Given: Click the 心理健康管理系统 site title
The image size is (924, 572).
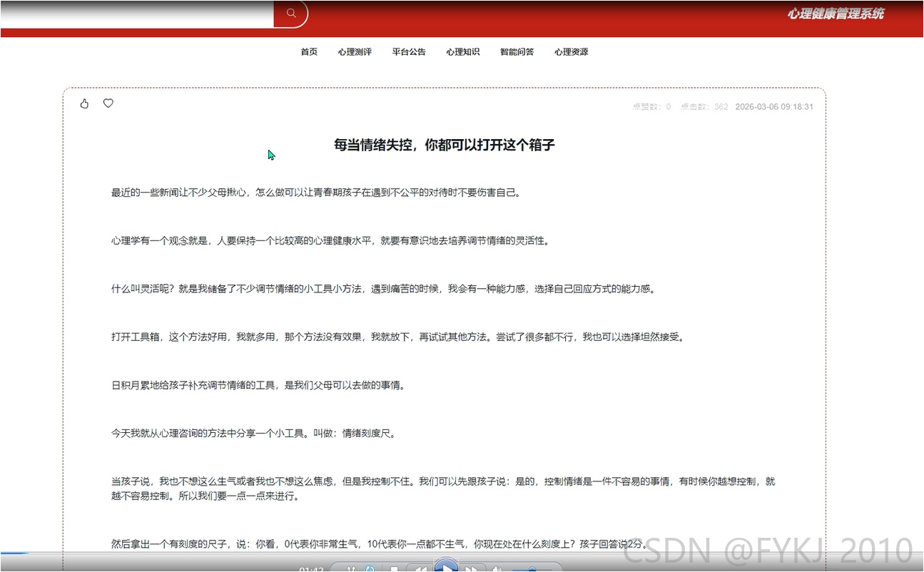Looking at the screenshot, I should click(x=836, y=13).
